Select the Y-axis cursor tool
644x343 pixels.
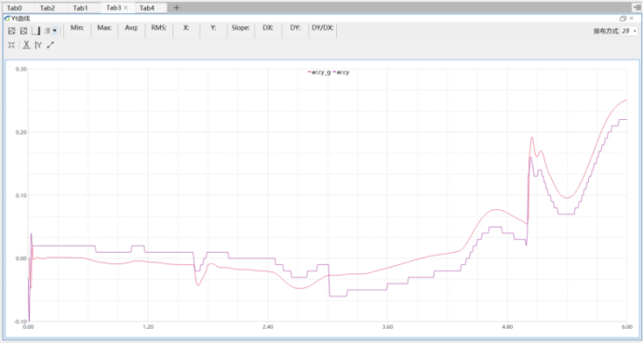(x=38, y=46)
